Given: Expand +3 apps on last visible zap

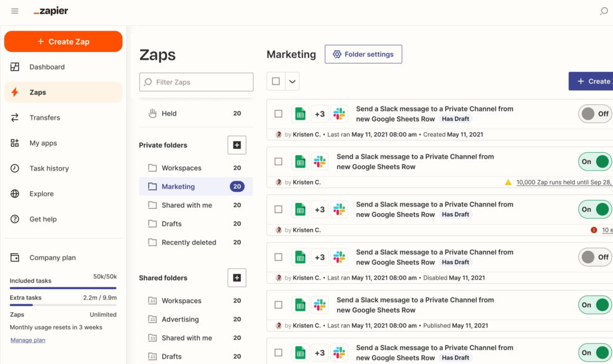Looking at the screenshot, I should point(320,353).
